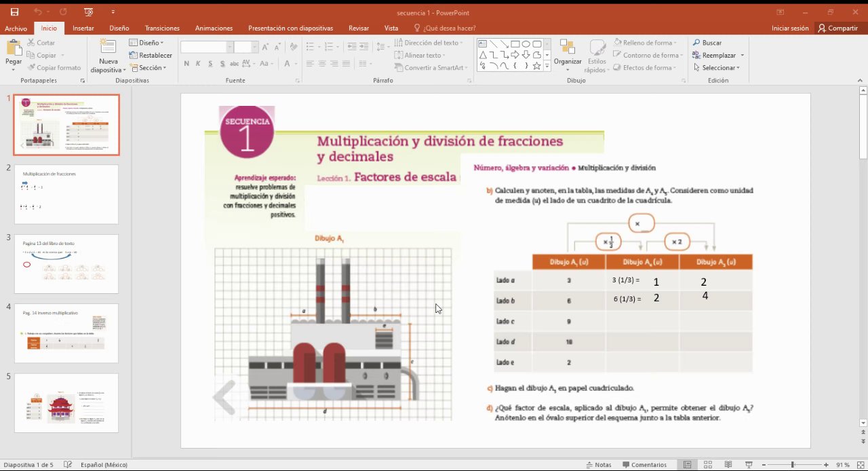Click the font size combo box
This screenshot has width=868, height=471.
pos(245,47)
